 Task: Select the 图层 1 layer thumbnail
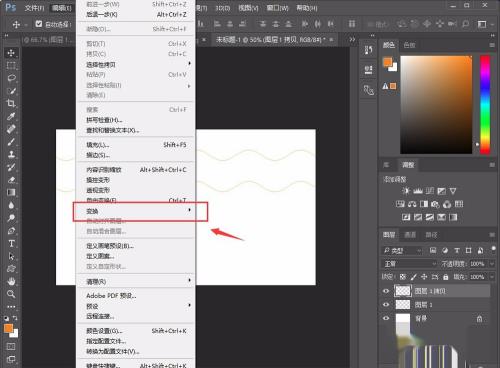click(x=403, y=305)
